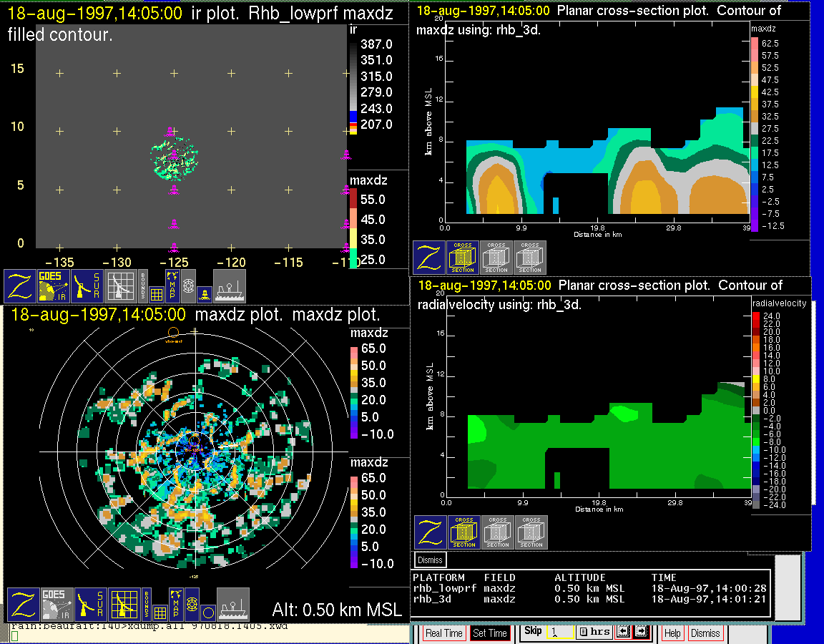Click the Help button in time controls
The height and width of the screenshot is (644, 824).
[x=672, y=633]
